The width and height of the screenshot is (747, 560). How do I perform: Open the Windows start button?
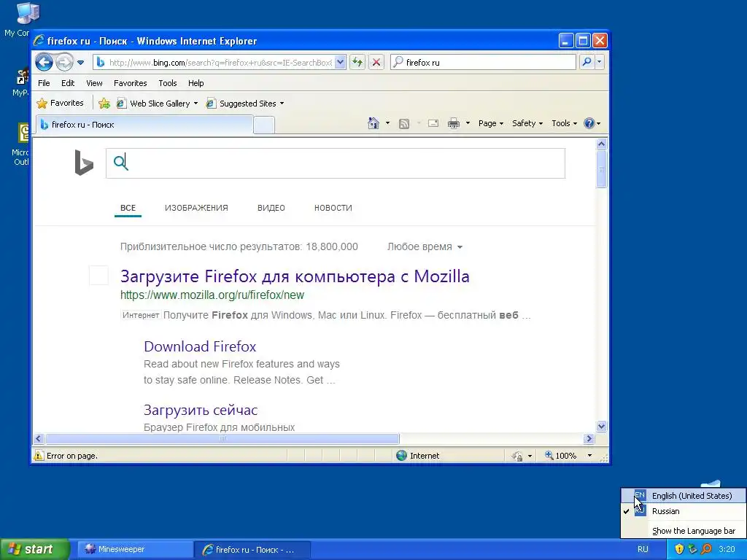point(35,549)
